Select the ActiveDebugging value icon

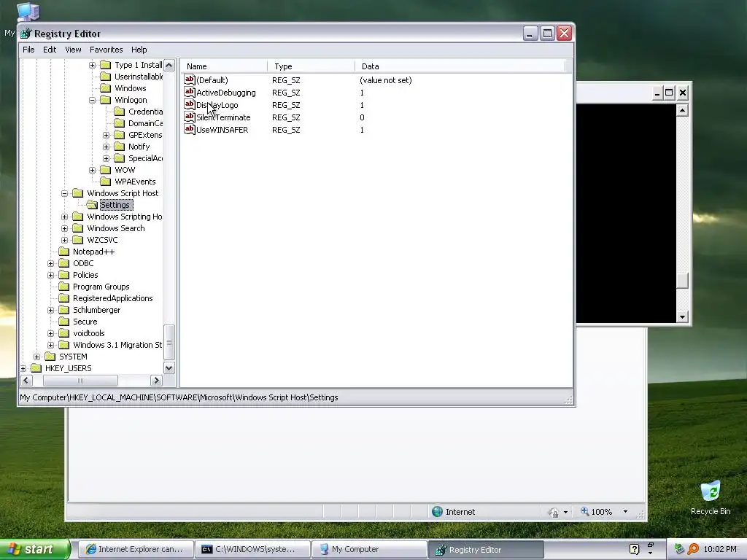click(190, 92)
